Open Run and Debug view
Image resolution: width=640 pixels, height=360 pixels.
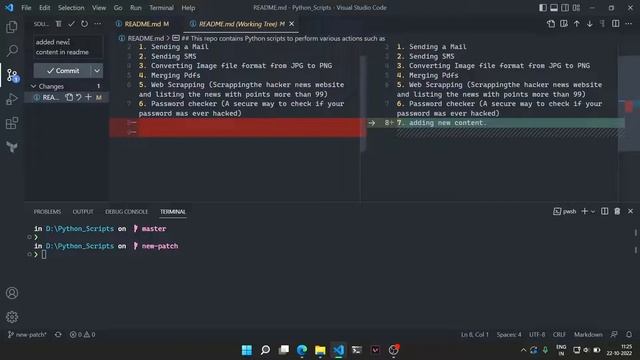pos(12,99)
